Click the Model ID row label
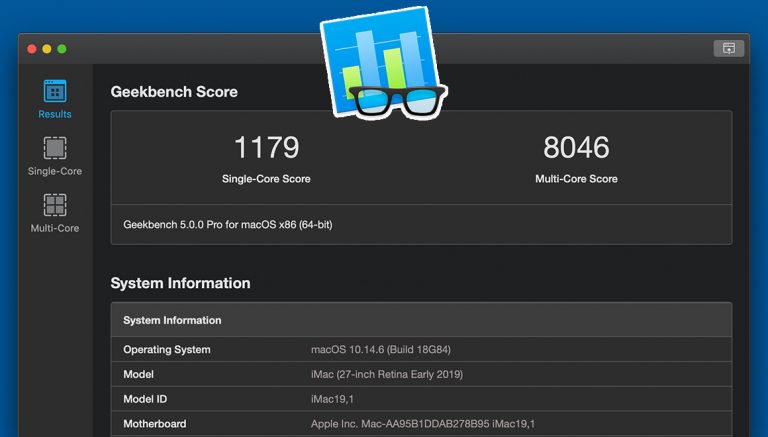The width and height of the screenshot is (768, 437). click(x=145, y=399)
